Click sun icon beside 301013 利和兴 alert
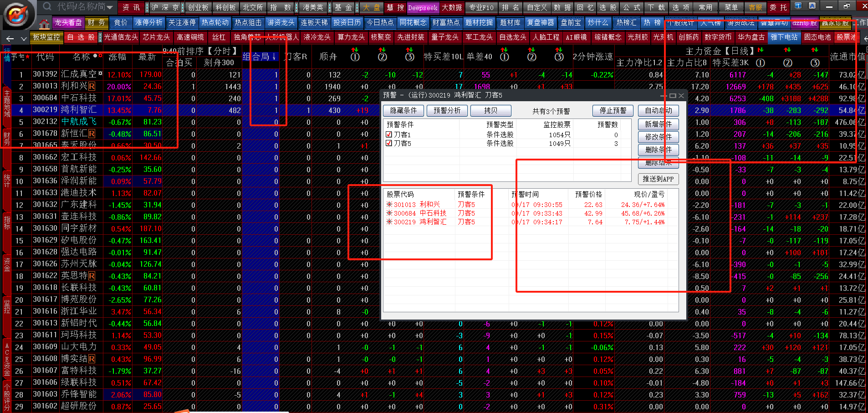The image size is (868, 413). [389, 205]
